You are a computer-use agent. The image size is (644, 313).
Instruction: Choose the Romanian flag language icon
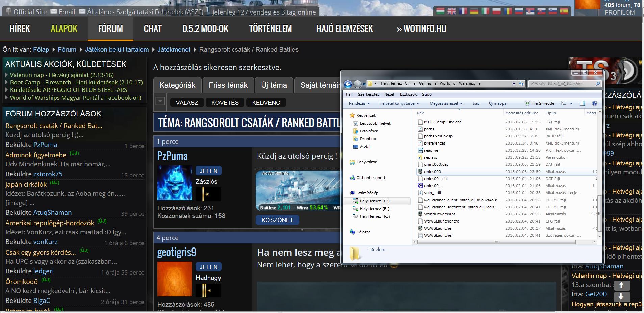coord(508,11)
